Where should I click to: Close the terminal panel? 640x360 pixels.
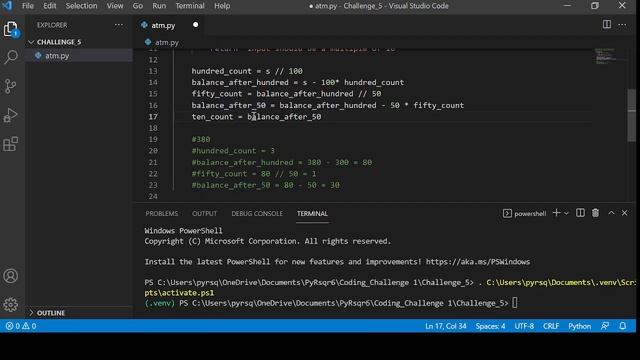(624, 213)
